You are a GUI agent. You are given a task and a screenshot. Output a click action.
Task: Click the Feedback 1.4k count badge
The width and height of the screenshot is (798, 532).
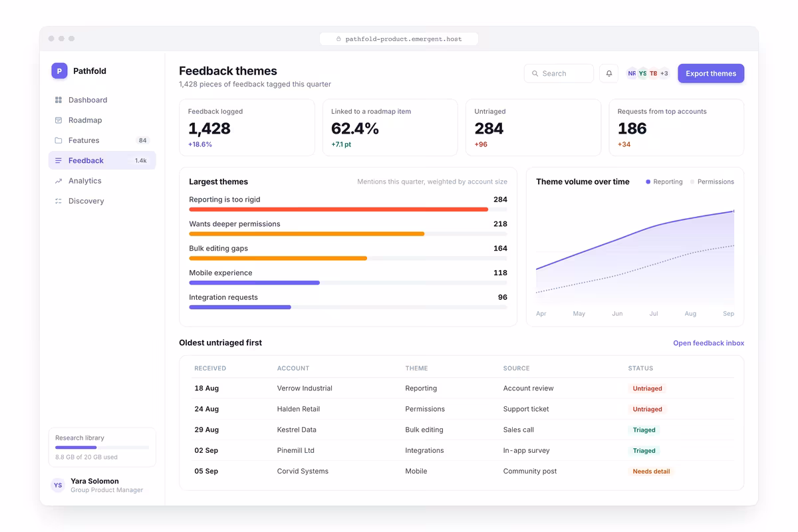[141, 160]
